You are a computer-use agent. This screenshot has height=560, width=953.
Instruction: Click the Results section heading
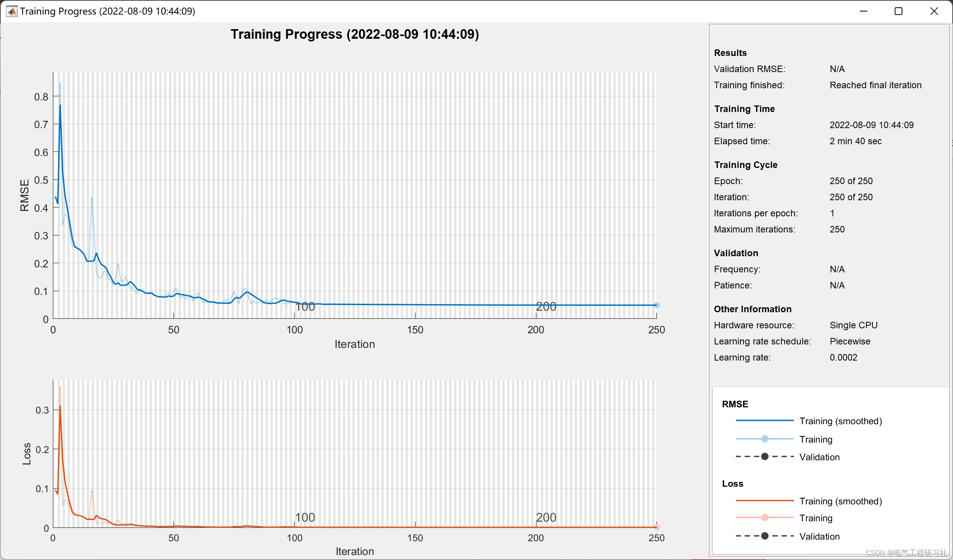[x=730, y=53]
